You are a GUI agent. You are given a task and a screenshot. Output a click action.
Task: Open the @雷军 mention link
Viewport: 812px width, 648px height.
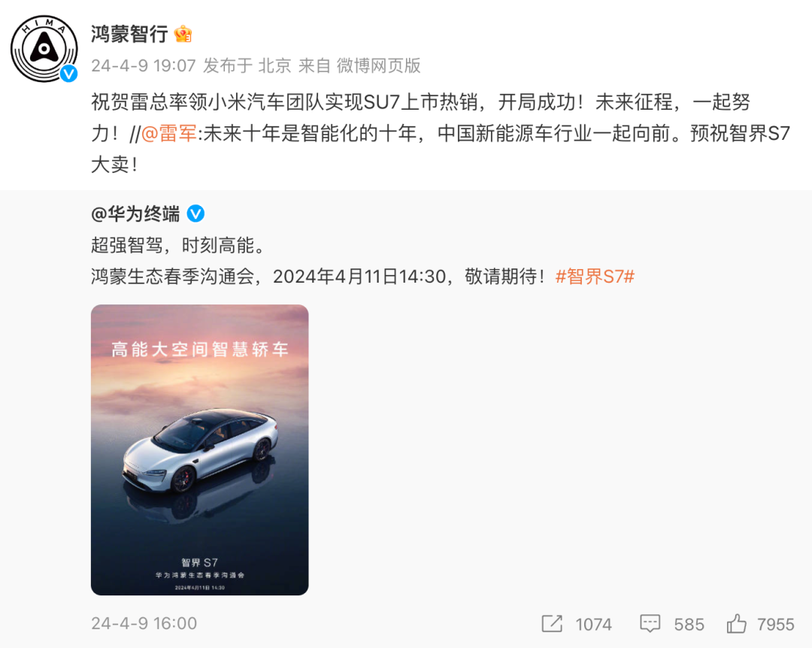coord(169,134)
